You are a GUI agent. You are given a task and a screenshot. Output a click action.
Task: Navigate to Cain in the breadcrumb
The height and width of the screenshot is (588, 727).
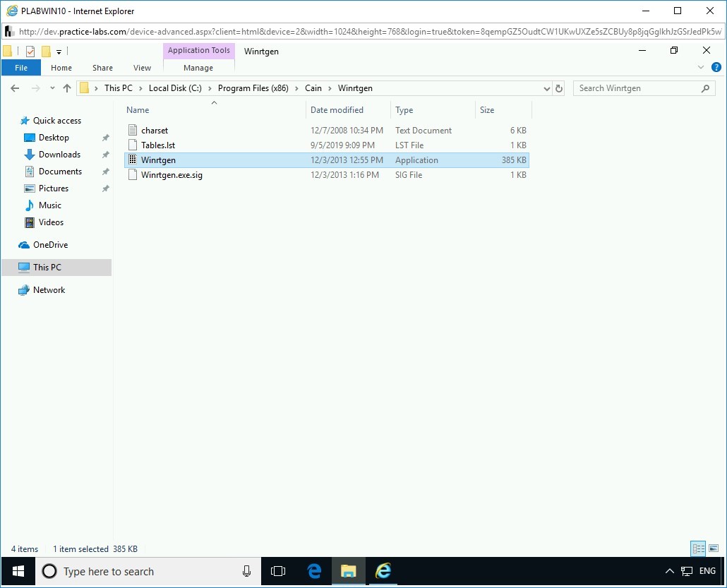(313, 88)
